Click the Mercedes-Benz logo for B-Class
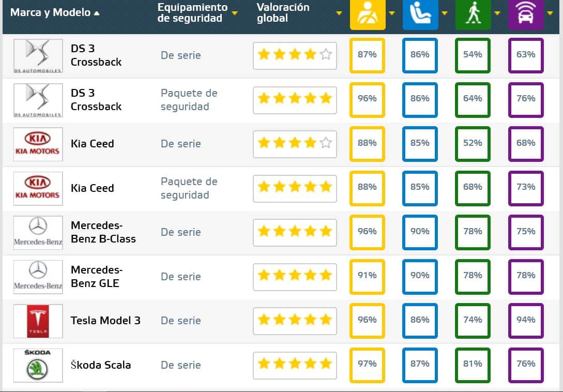Screen dimensions: 563x392 pos(38,232)
